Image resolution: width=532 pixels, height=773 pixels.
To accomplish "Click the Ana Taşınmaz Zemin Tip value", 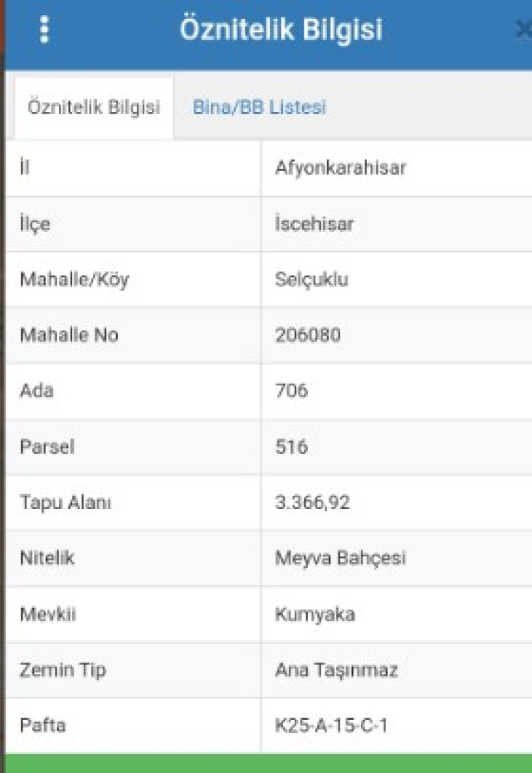I will pyautogui.click(x=336, y=670).
